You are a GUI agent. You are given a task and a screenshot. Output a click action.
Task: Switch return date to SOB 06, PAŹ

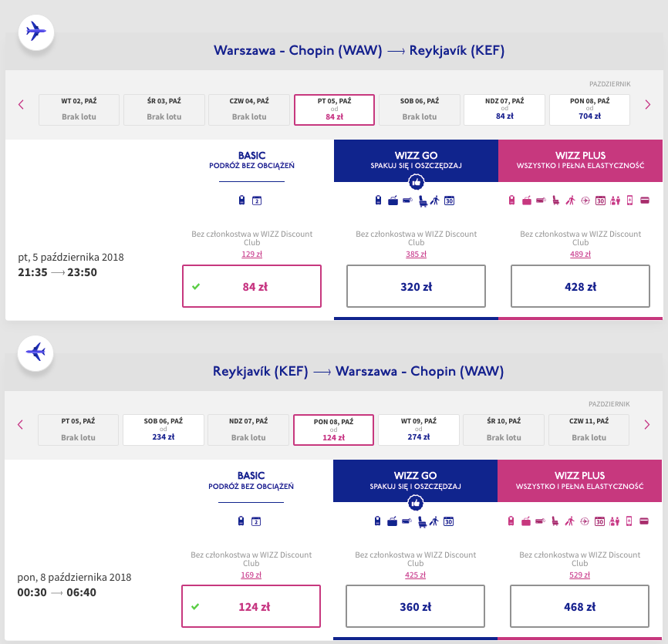[164, 430]
